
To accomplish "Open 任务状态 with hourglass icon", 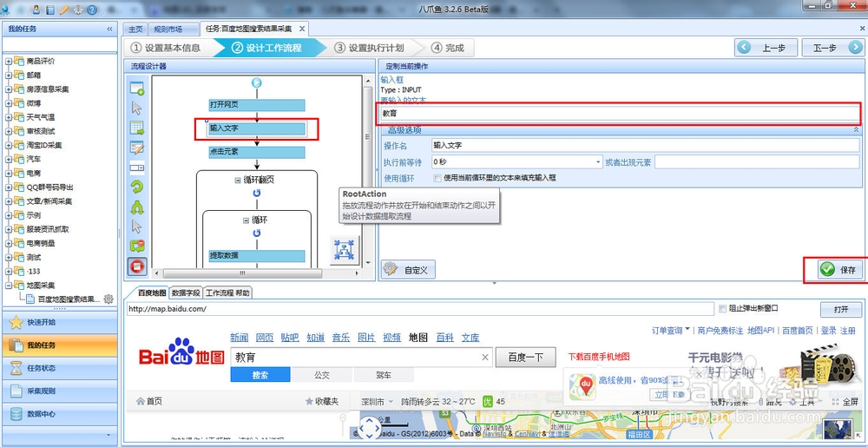I will point(59,368).
